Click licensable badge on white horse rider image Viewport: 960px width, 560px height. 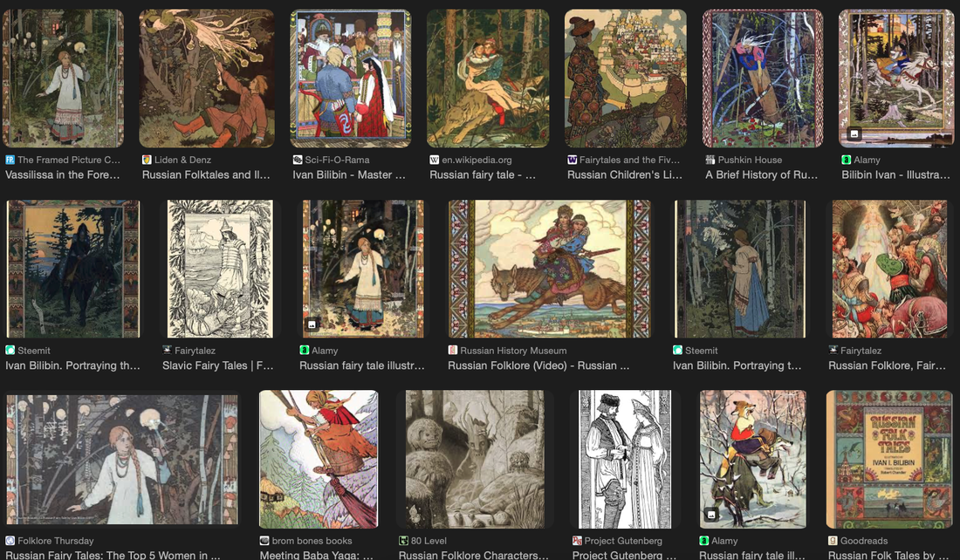(x=854, y=134)
